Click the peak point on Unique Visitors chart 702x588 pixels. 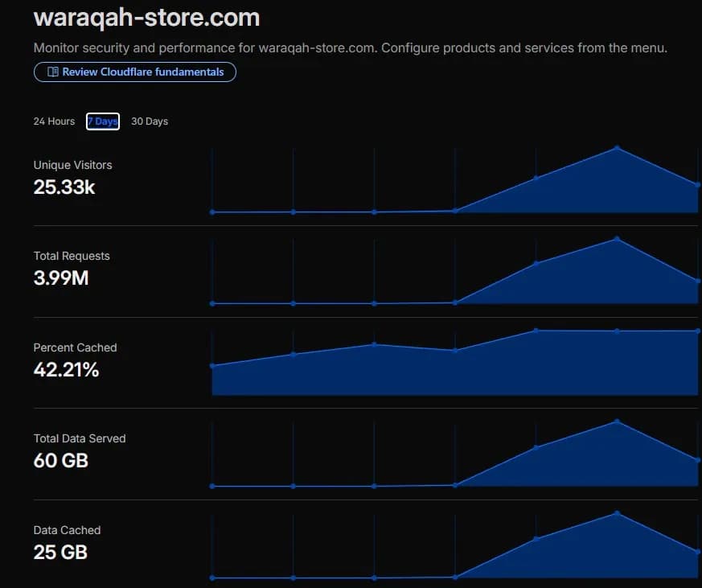point(617,148)
